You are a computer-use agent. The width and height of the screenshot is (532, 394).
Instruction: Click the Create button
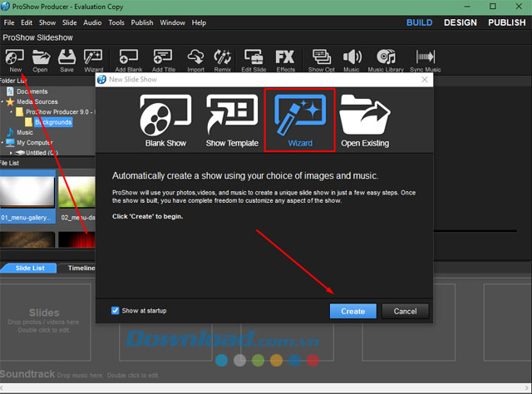pyautogui.click(x=352, y=311)
